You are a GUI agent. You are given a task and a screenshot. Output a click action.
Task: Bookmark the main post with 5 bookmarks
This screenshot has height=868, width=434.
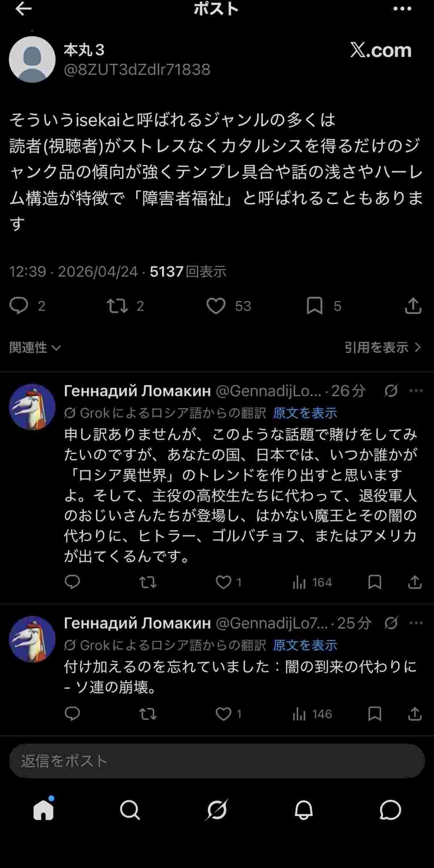(315, 306)
